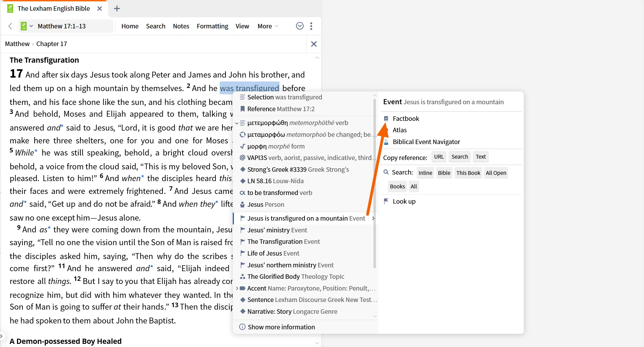644x347 pixels.
Task: Select the μορφη morphē root entry
Action: (305, 146)
